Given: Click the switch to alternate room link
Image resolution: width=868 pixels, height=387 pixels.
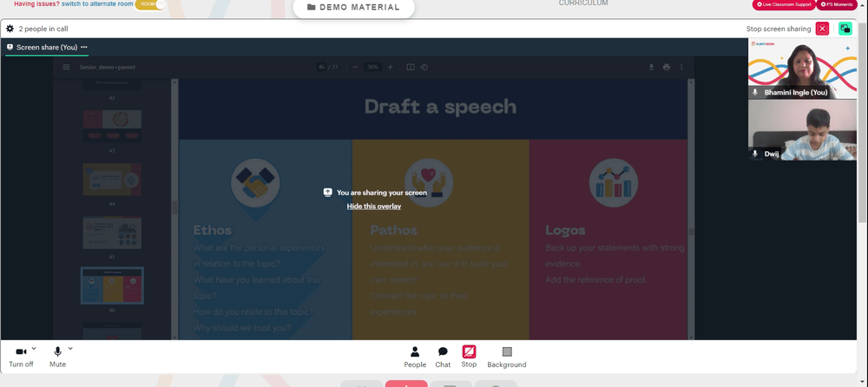Looking at the screenshot, I should 96,4.
